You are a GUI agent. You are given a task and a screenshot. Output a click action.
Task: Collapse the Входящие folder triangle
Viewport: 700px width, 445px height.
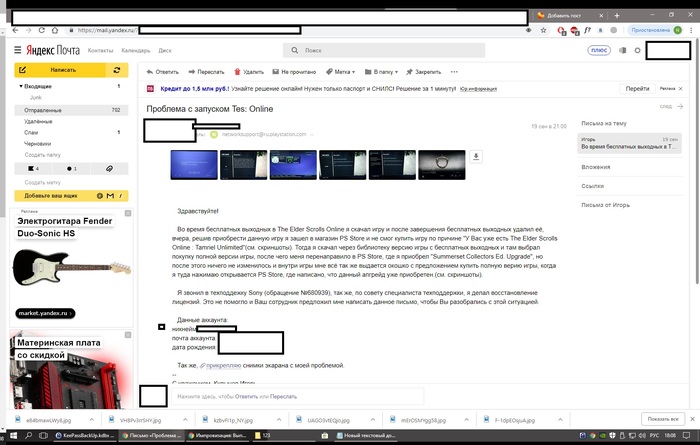[x=21, y=86]
